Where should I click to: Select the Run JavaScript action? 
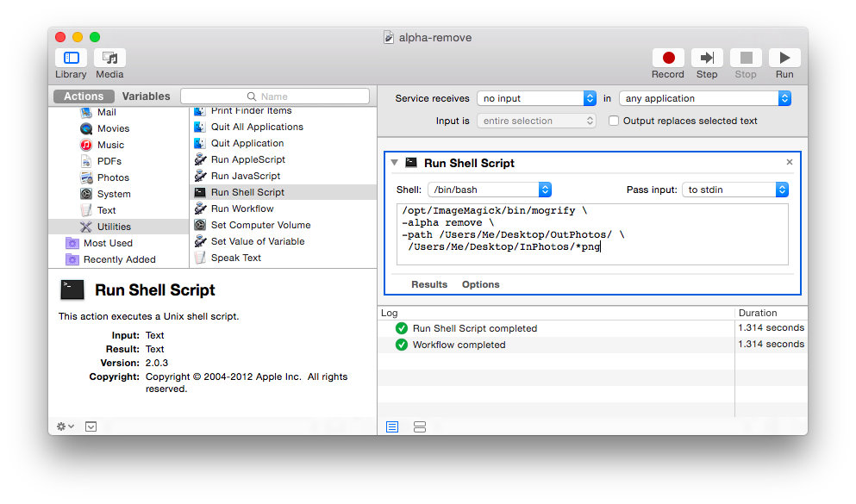[x=246, y=176]
